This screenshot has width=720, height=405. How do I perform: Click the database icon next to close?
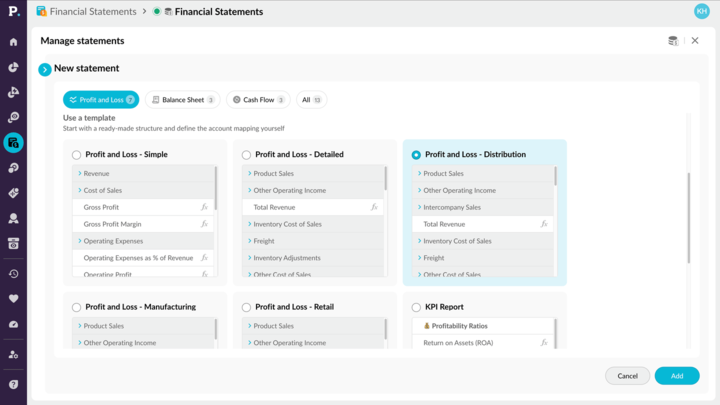click(673, 41)
